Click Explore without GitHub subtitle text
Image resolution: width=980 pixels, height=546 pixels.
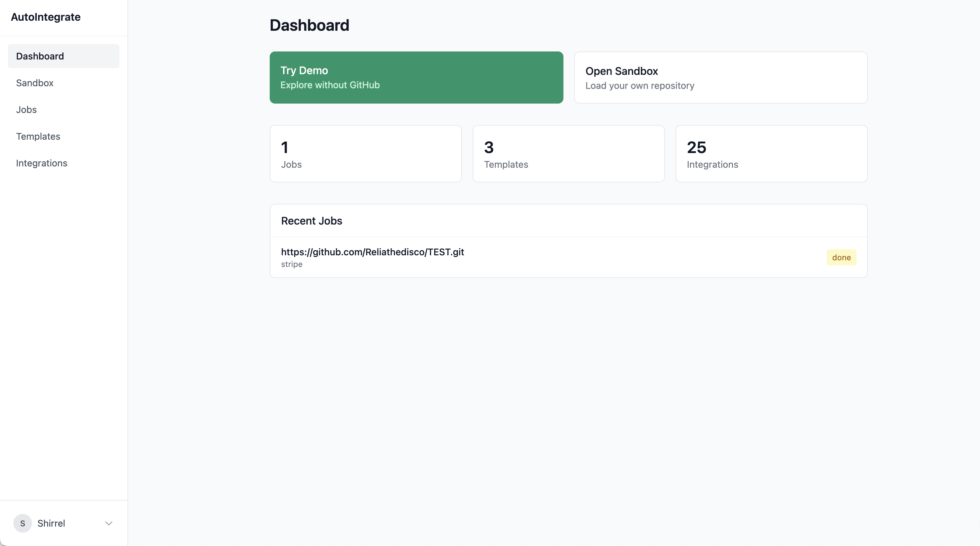[x=329, y=85]
